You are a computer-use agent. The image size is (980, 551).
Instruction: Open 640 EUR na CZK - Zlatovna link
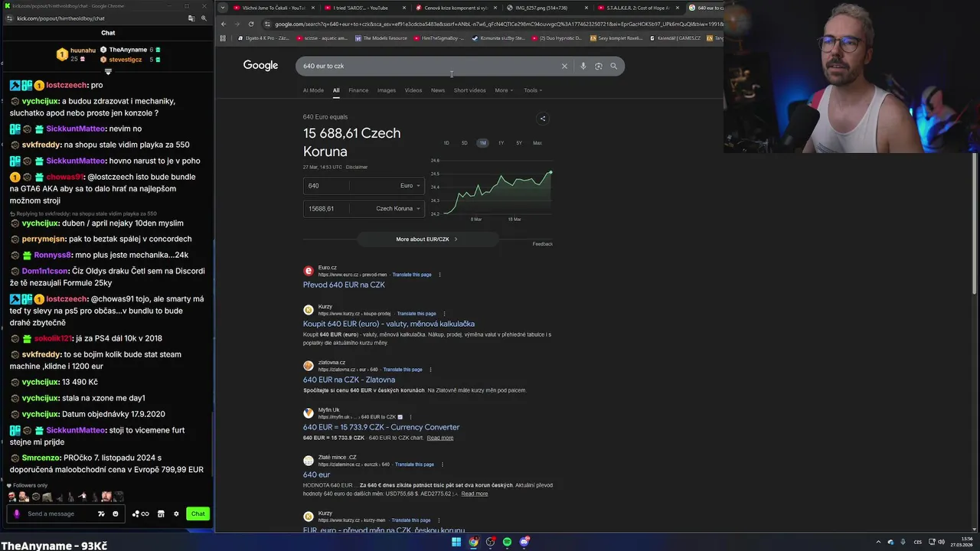(349, 380)
